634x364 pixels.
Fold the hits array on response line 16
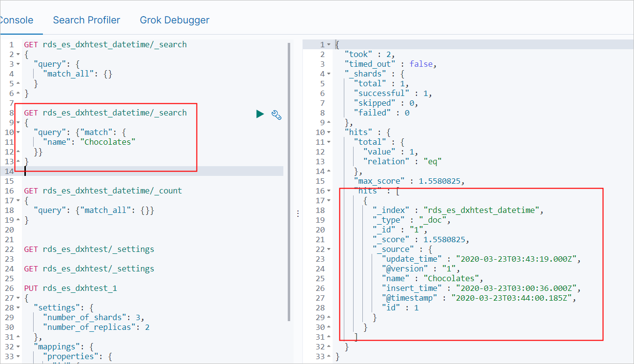click(x=329, y=191)
